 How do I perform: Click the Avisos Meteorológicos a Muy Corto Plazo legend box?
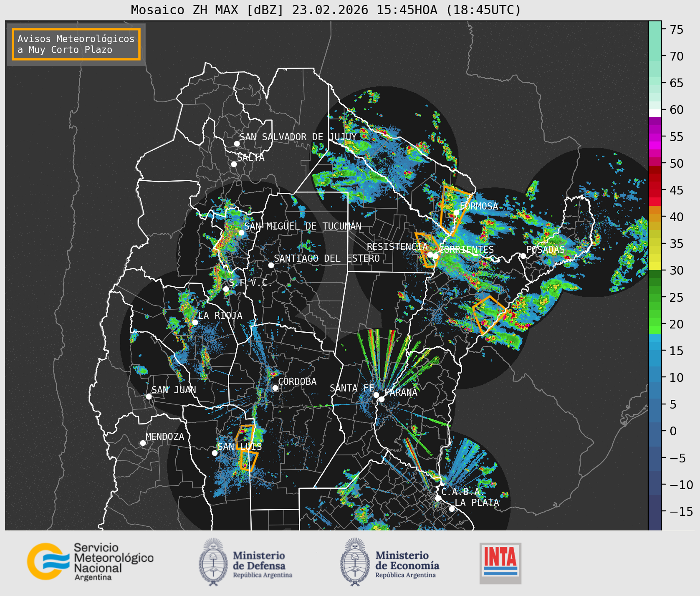click(x=76, y=44)
